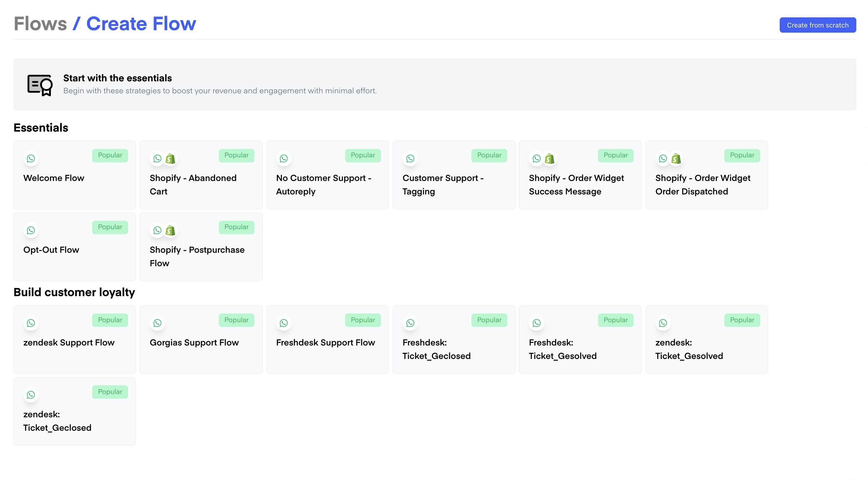Click WhatsApp icon on Gorgias Support Flow card
The image size is (868, 481).
pos(157,323)
